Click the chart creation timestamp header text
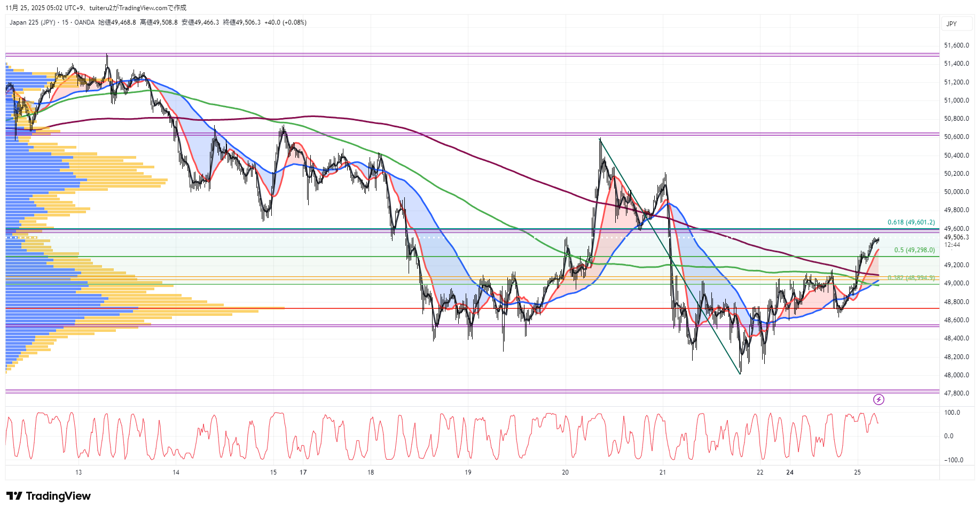 [x=96, y=8]
